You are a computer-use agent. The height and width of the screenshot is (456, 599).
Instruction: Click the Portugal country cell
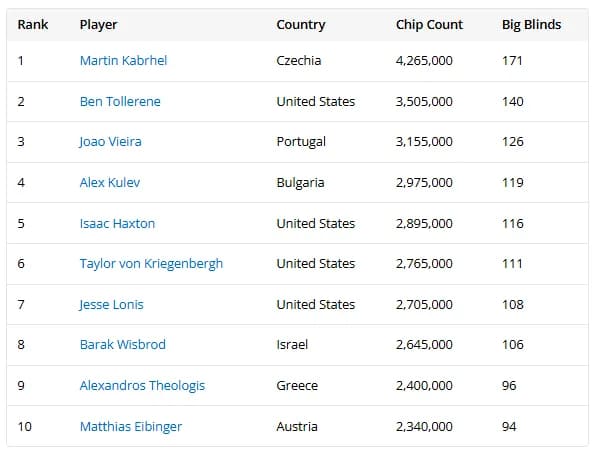[301, 142]
